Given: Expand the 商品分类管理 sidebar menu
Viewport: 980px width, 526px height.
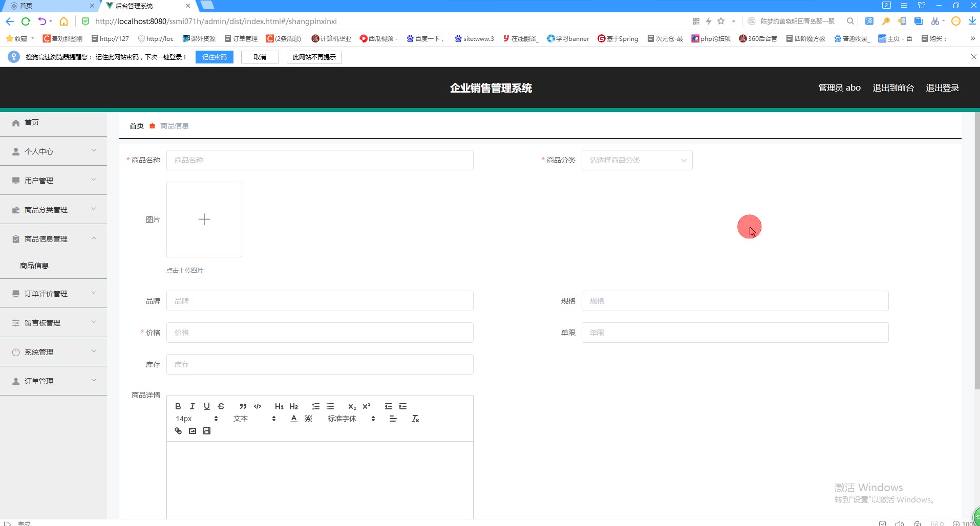Looking at the screenshot, I should [x=54, y=210].
